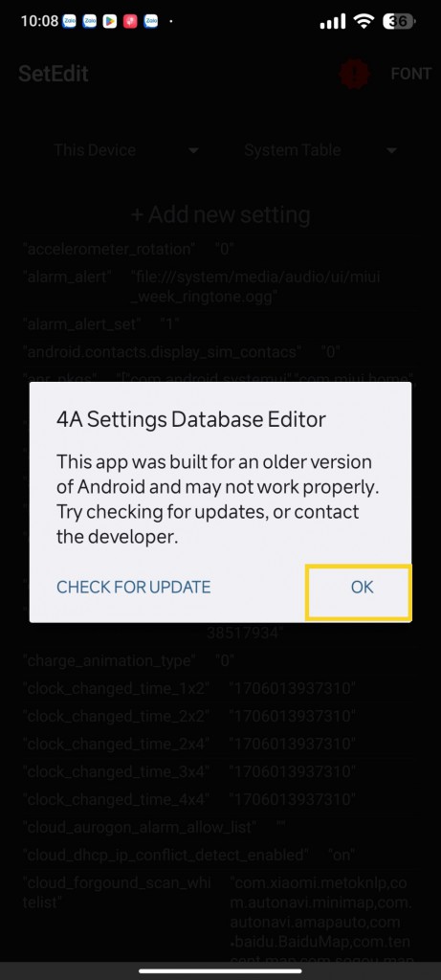Open the alarm_alert setting entry

220,286
